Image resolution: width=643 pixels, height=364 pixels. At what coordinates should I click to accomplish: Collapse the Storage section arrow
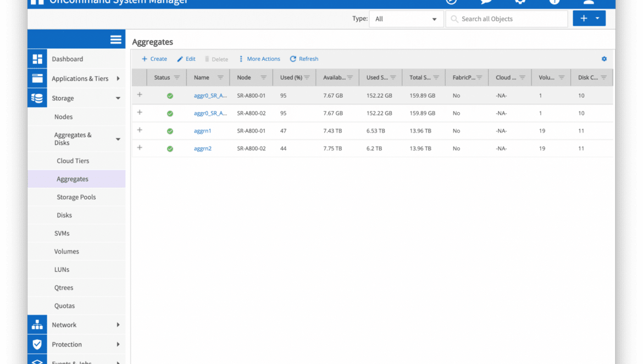118,98
